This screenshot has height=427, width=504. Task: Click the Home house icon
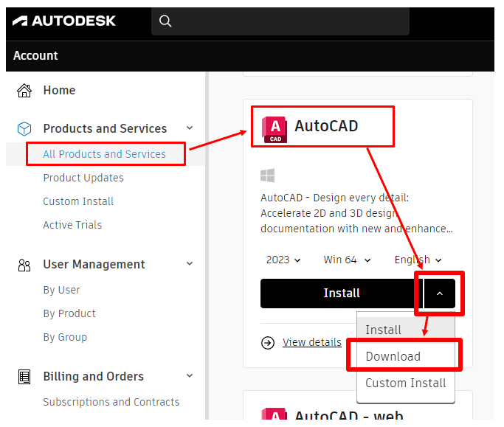click(x=24, y=91)
